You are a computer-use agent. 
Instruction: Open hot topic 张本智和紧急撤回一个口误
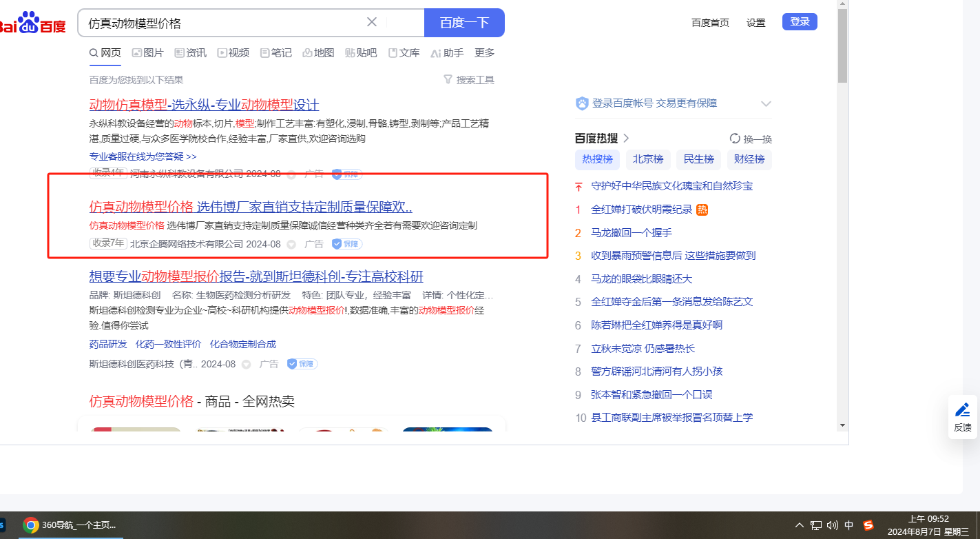[x=651, y=394]
